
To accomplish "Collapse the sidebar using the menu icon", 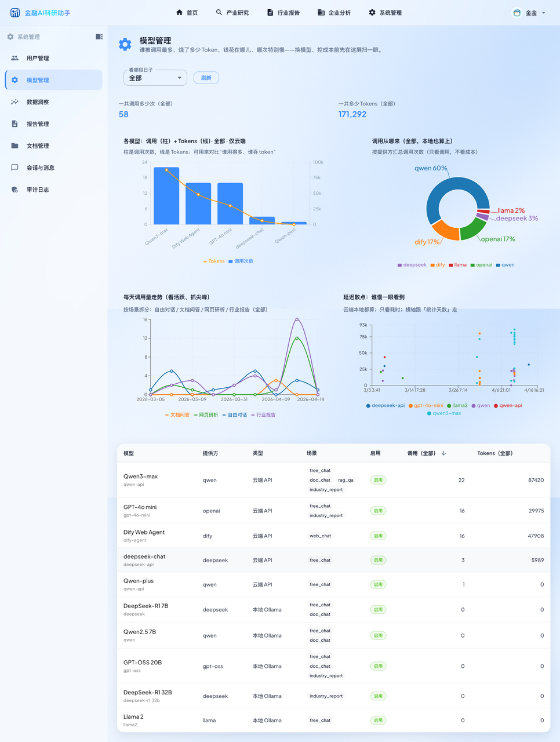I will coord(99,37).
